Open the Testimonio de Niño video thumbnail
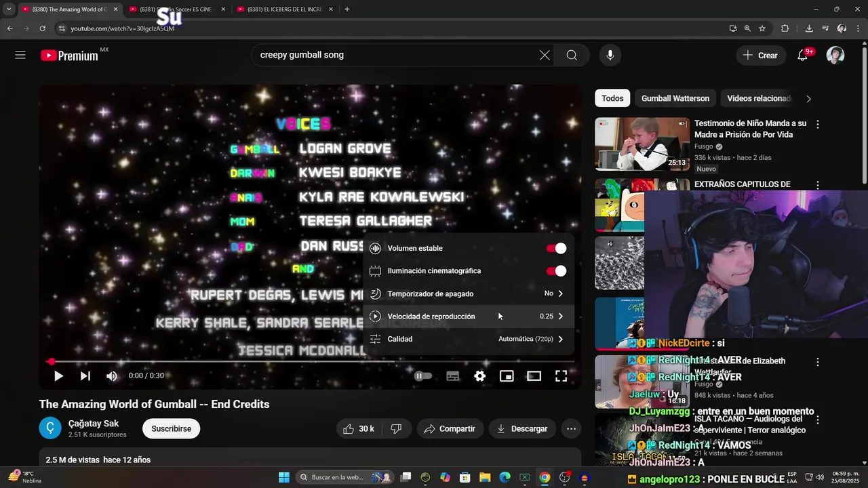868x488 pixels. (642, 144)
